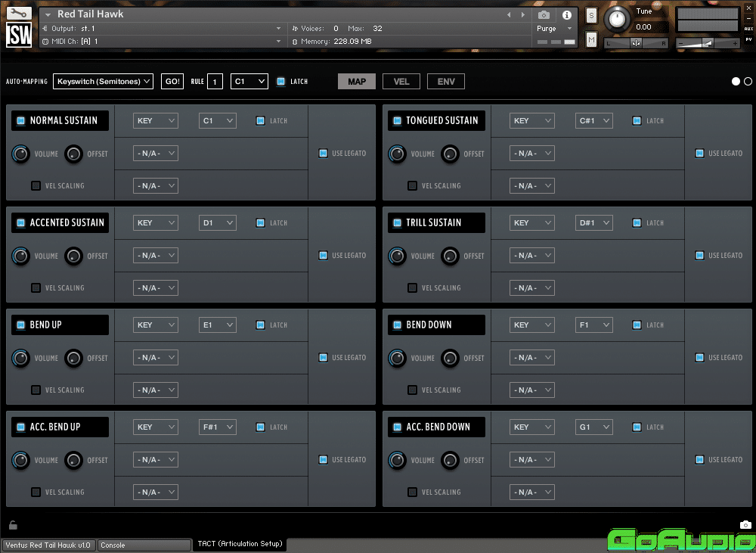This screenshot has height=553, width=756.
Task: Enable Vel Scaling for Normal Sustain
Action: (36, 185)
